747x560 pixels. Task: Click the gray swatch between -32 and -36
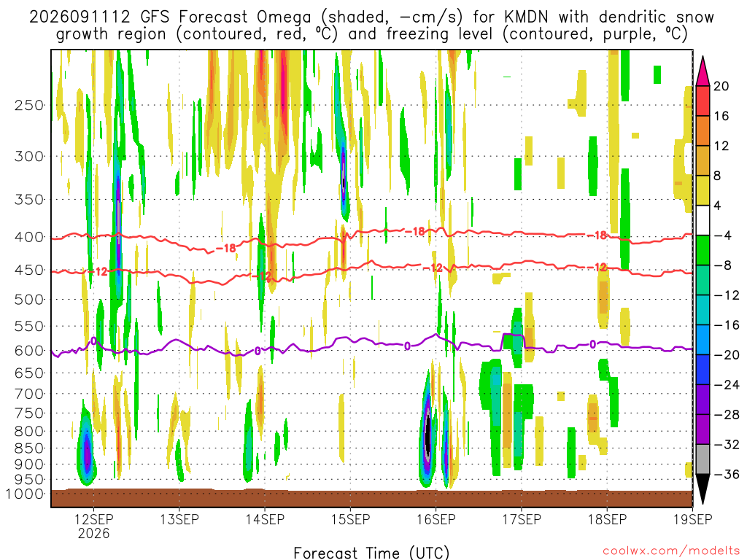(703, 459)
